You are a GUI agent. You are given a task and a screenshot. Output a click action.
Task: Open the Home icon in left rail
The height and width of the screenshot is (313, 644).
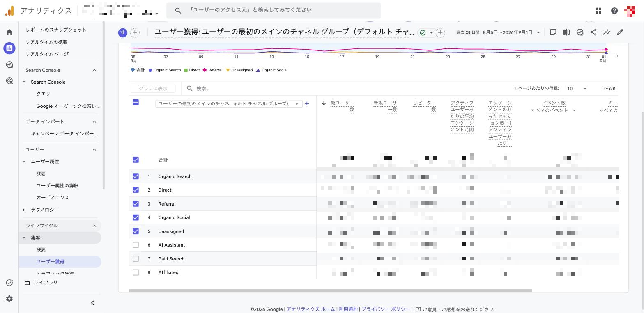(x=9, y=32)
